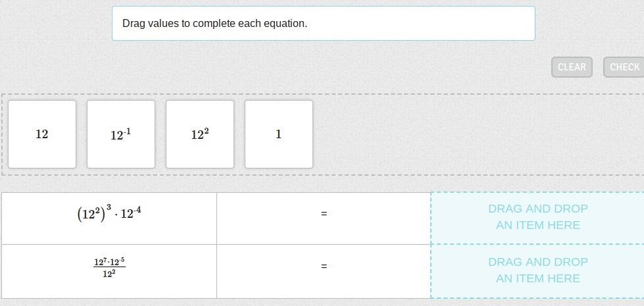This screenshot has width=644, height=306.
Task: Click the equals sign in first row
Action: tap(324, 214)
